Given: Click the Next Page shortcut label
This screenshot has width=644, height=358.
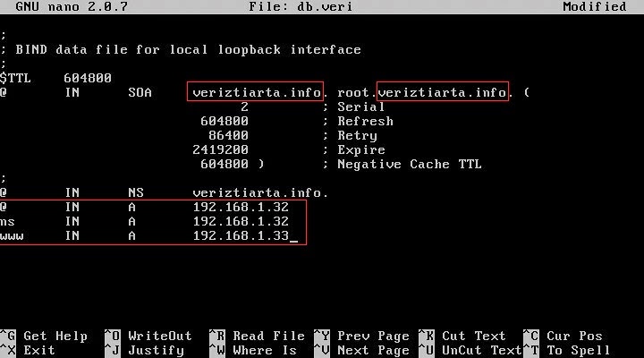Looking at the screenshot, I should [373, 351].
